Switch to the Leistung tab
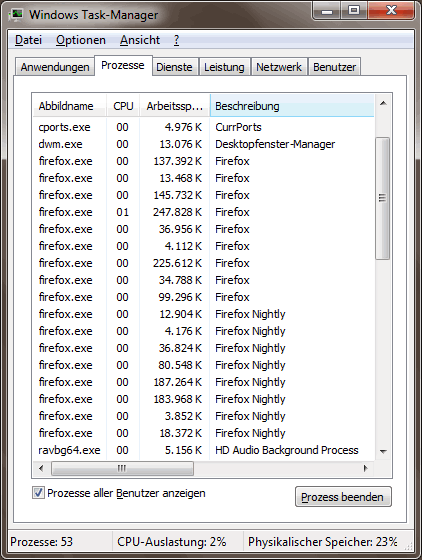This screenshot has height=560, width=422. click(x=224, y=67)
